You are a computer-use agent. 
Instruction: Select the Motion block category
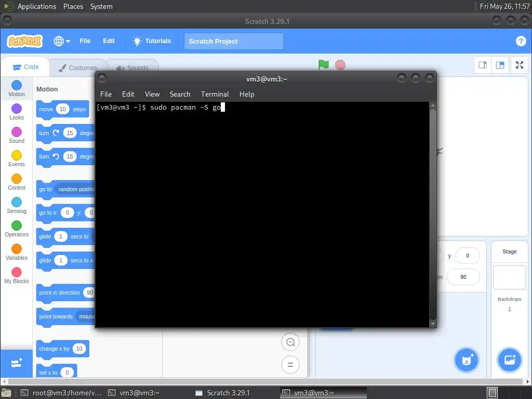click(x=16, y=88)
